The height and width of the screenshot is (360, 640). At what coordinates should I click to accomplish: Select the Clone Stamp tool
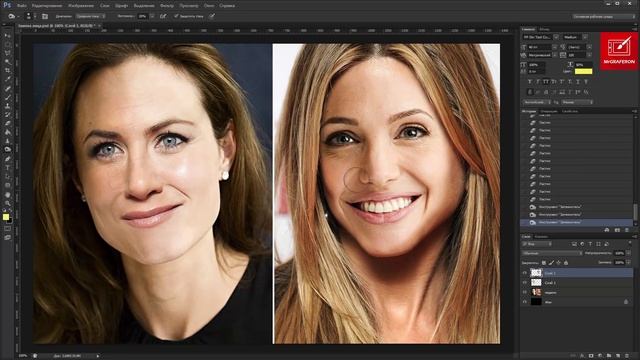pyautogui.click(x=7, y=106)
